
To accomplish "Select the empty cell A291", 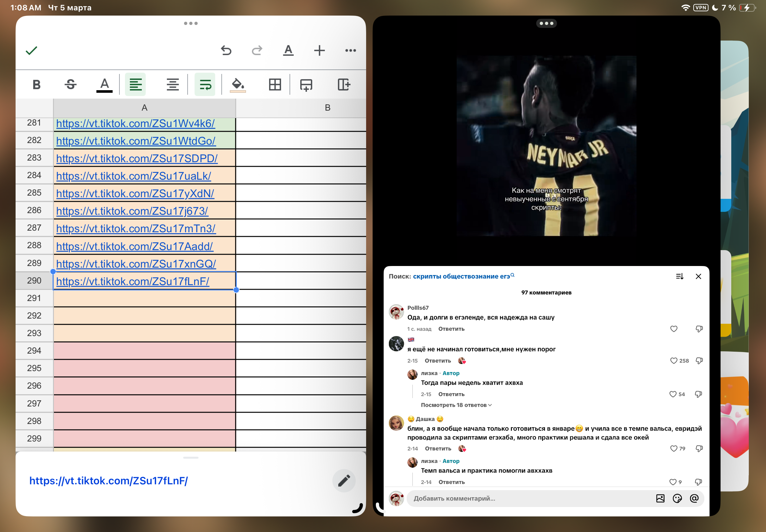I will coord(144,298).
